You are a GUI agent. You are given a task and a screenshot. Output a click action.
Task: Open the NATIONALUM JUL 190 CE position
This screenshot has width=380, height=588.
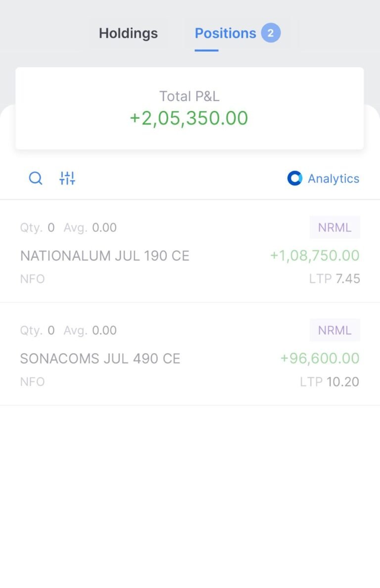tap(190, 251)
